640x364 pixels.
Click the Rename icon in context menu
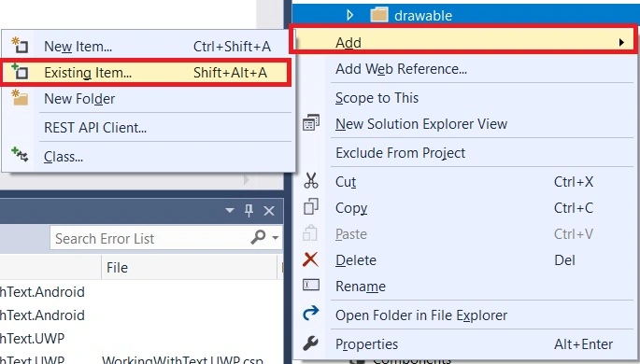pyautogui.click(x=310, y=285)
